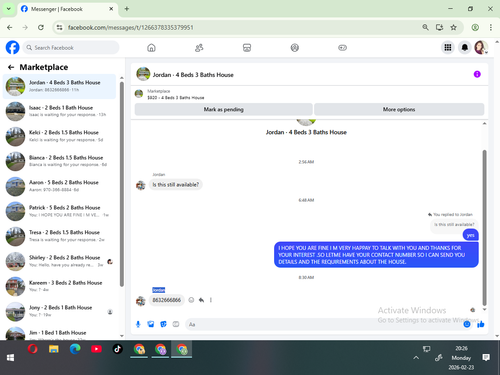Click the 8632666866 phone number message
This screenshot has height=375, width=500.
coord(167,300)
